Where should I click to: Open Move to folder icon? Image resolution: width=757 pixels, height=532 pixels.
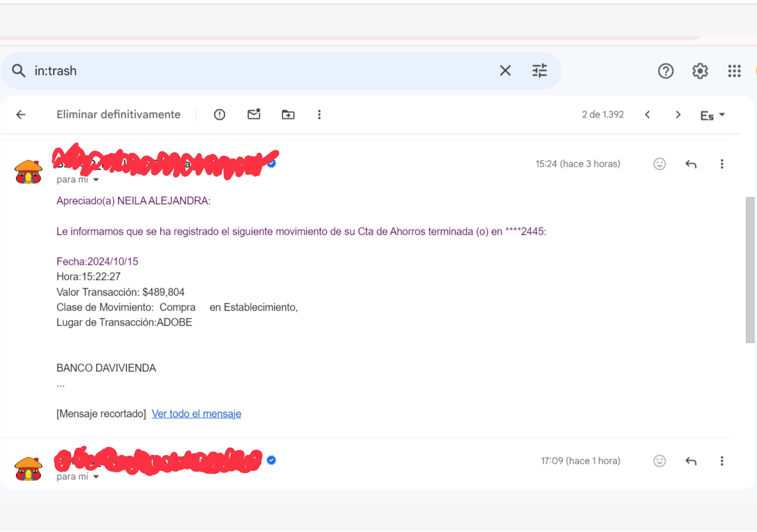tap(288, 115)
